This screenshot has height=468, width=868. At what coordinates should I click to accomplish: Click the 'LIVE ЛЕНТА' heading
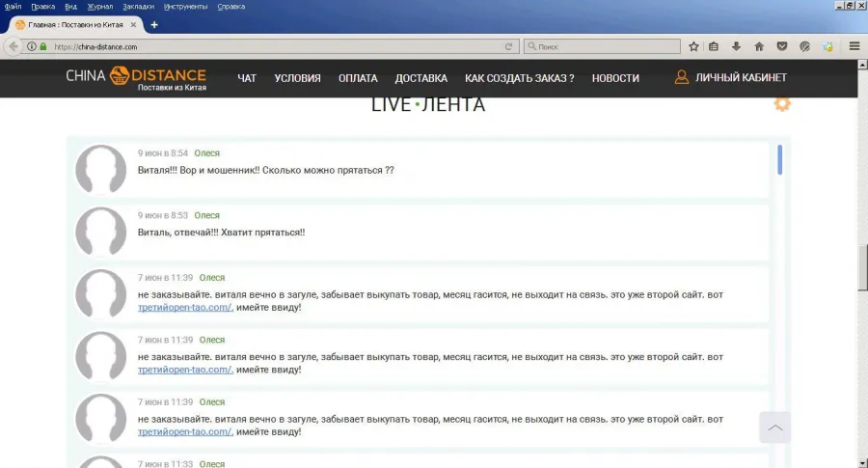pos(428,104)
